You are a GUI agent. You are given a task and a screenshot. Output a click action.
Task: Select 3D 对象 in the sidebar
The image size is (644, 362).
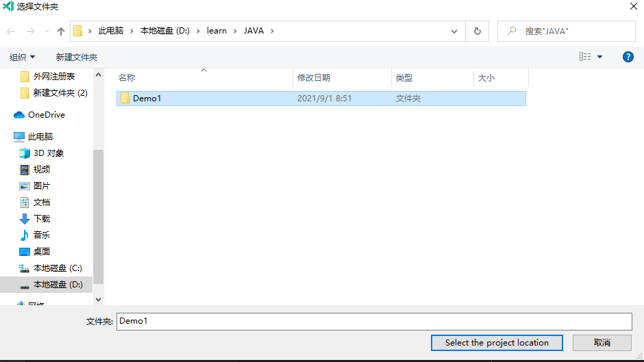click(x=48, y=153)
